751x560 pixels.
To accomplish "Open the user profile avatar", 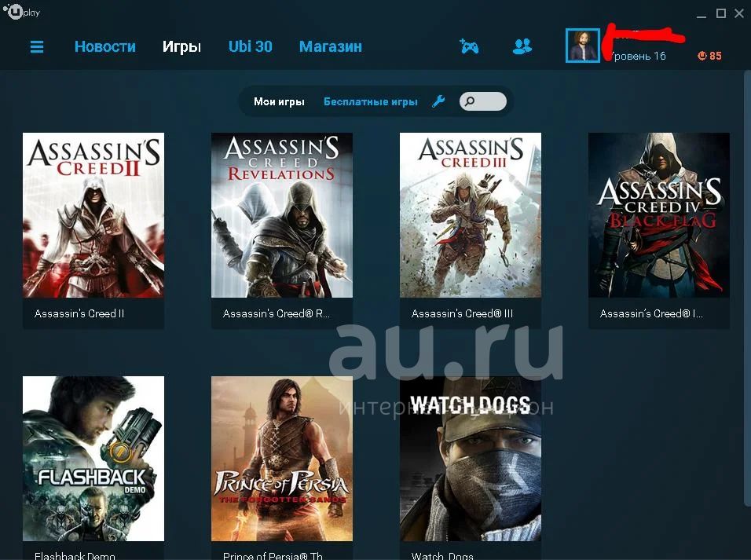I will coord(582,46).
